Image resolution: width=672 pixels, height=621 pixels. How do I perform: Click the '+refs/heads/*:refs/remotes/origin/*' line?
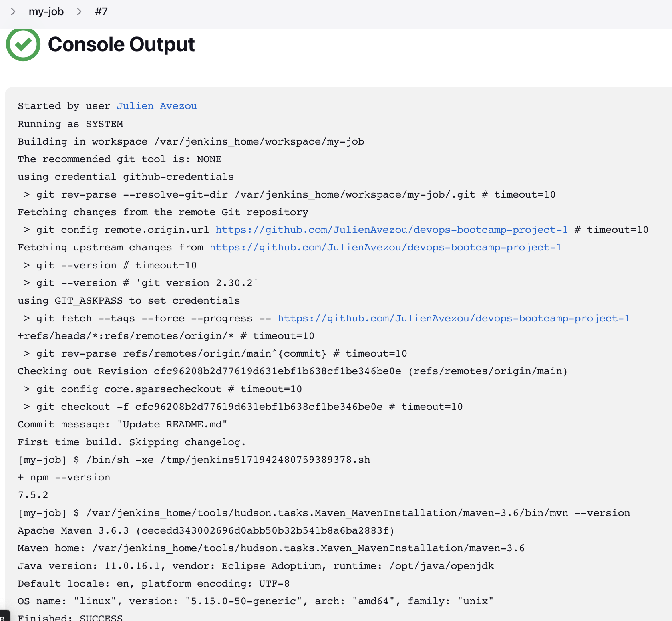166,336
